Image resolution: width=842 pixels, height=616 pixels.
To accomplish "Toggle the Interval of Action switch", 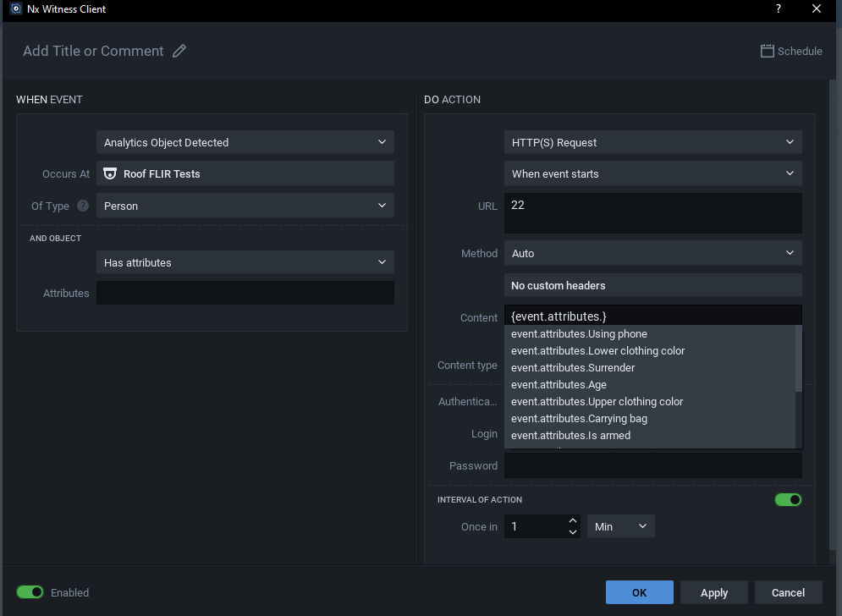I will (x=788, y=499).
